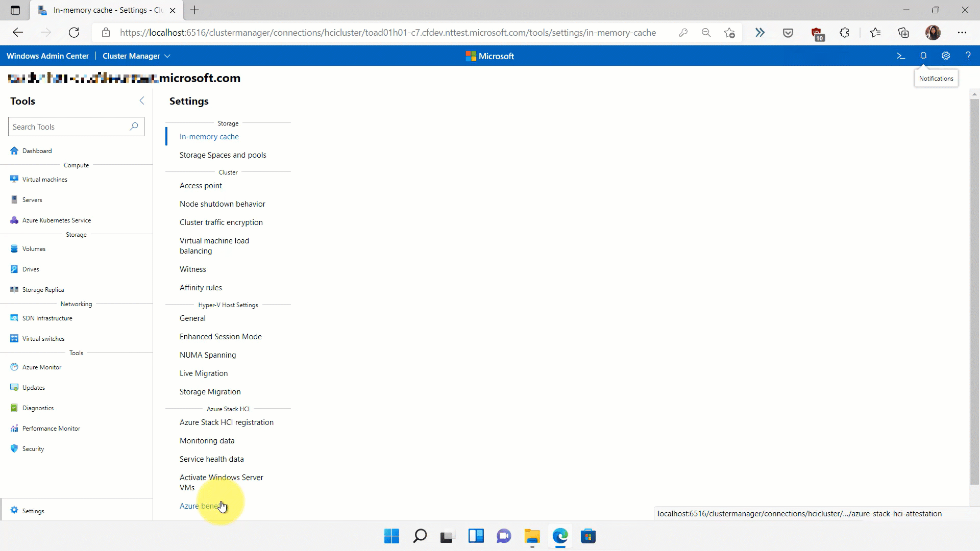Screen dimensions: 980x551
Task: Open Storage Spaces and pools setting
Action: click(223, 155)
